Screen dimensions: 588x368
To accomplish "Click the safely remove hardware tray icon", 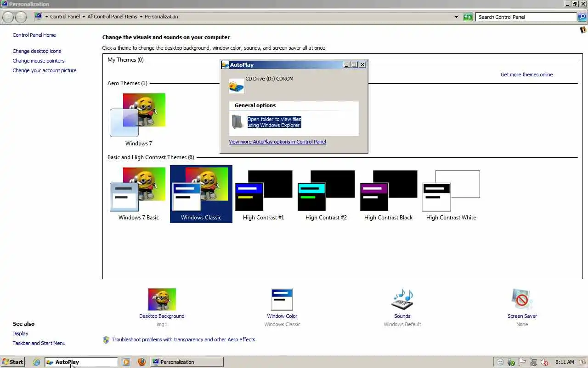I will (x=511, y=362).
